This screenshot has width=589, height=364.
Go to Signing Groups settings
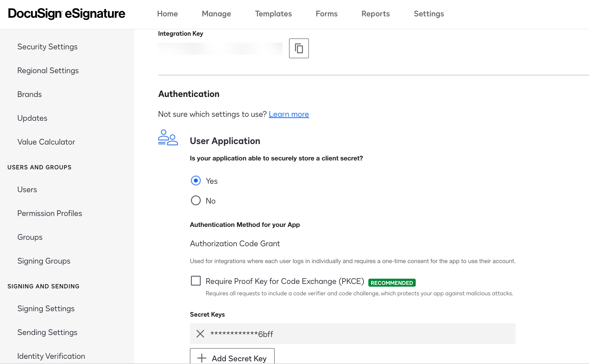pos(44,261)
